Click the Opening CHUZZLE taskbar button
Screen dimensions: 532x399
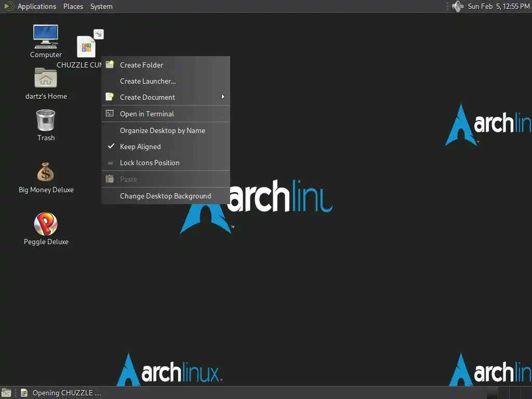(x=61, y=393)
